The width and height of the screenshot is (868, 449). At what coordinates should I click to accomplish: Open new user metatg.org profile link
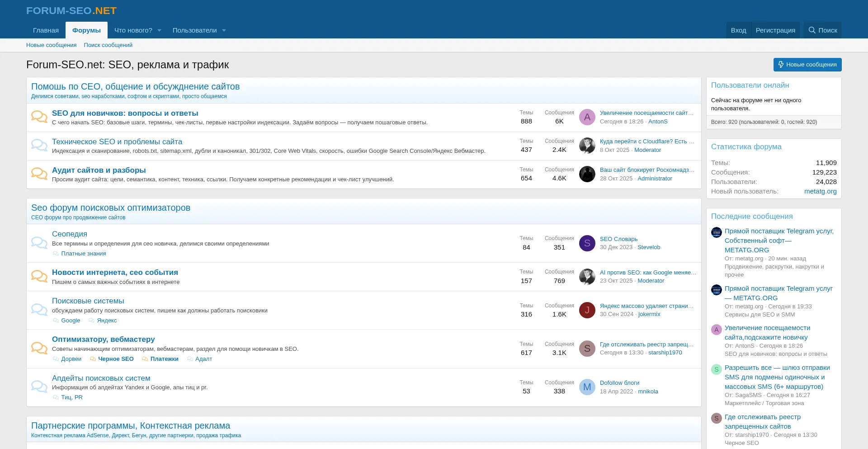(820, 191)
